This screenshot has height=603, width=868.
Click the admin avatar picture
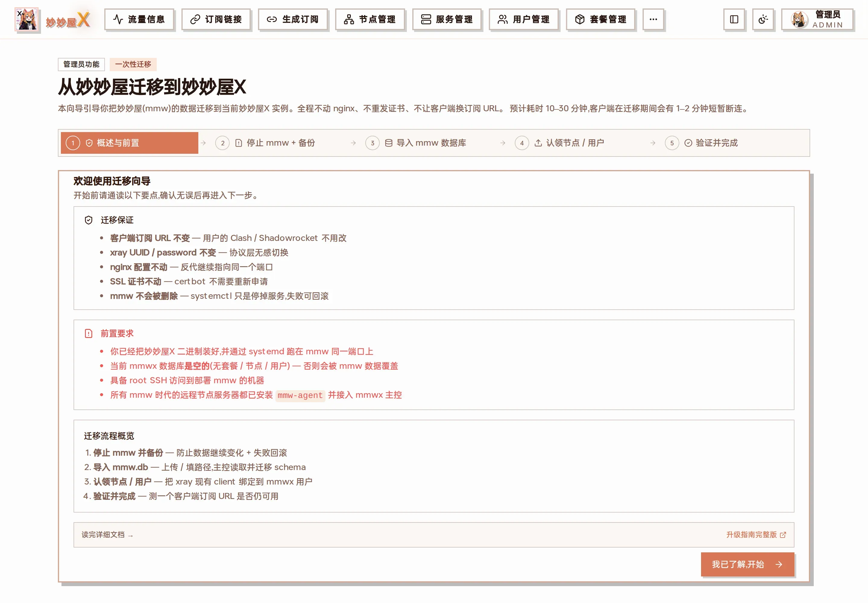[799, 19]
